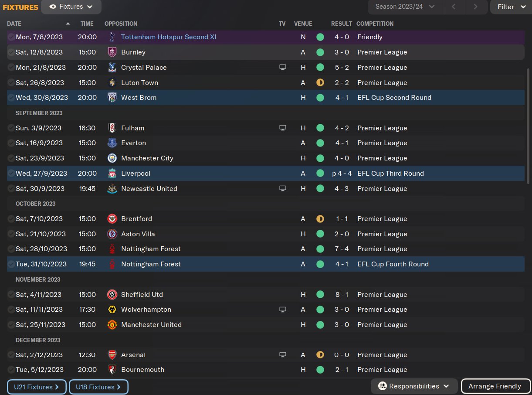The width and height of the screenshot is (532, 395).
Task: Sort fixtures by the Date column header
Action: 14,24
